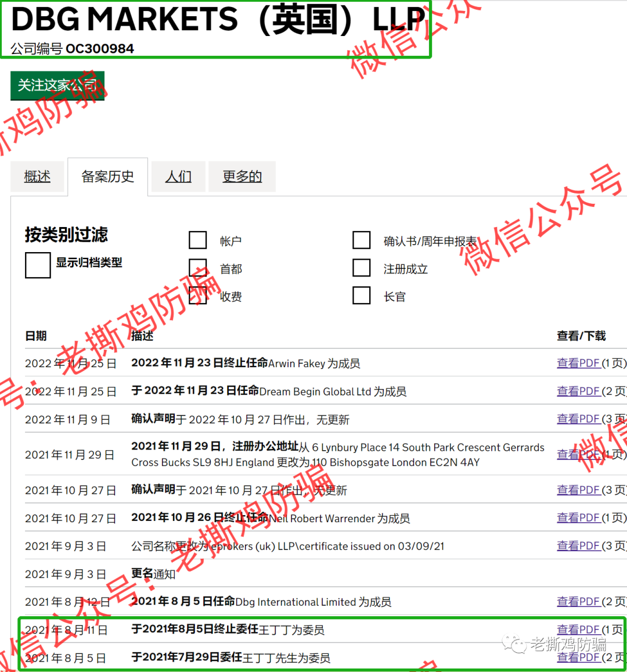Viewport: 627px width, 672px height.
Task: Check the 首都 filter checkbox
Action: pyautogui.click(x=198, y=268)
